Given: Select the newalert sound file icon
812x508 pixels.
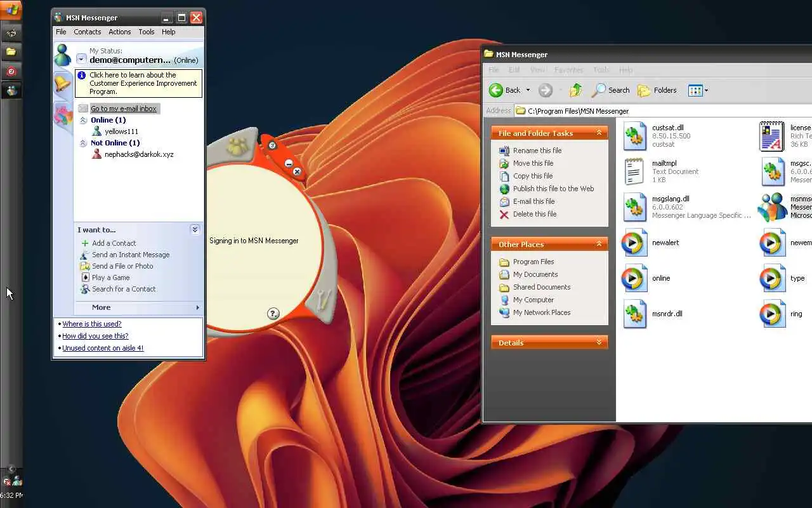Looking at the screenshot, I should [634, 243].
